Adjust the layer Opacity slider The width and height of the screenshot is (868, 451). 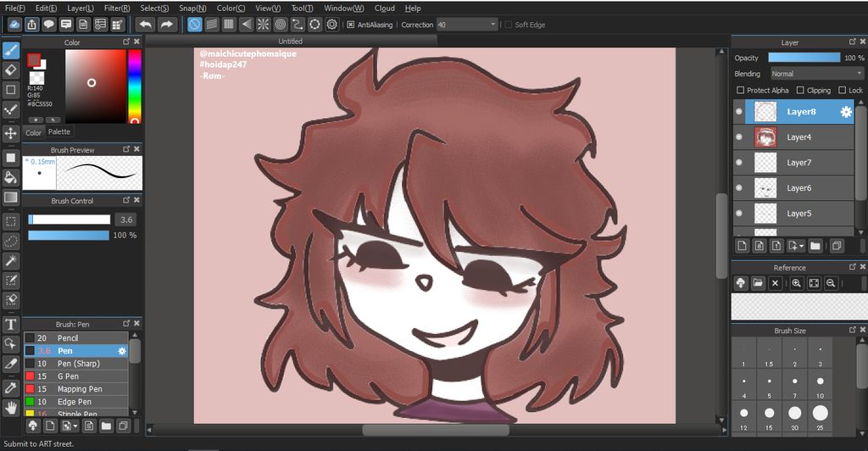tap(804, 58)
